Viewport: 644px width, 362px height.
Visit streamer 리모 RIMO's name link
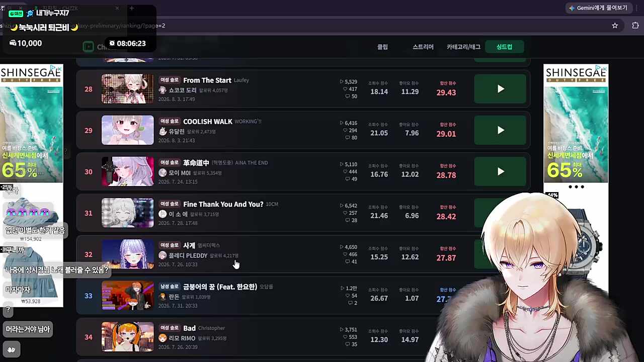tap(182, 338)
